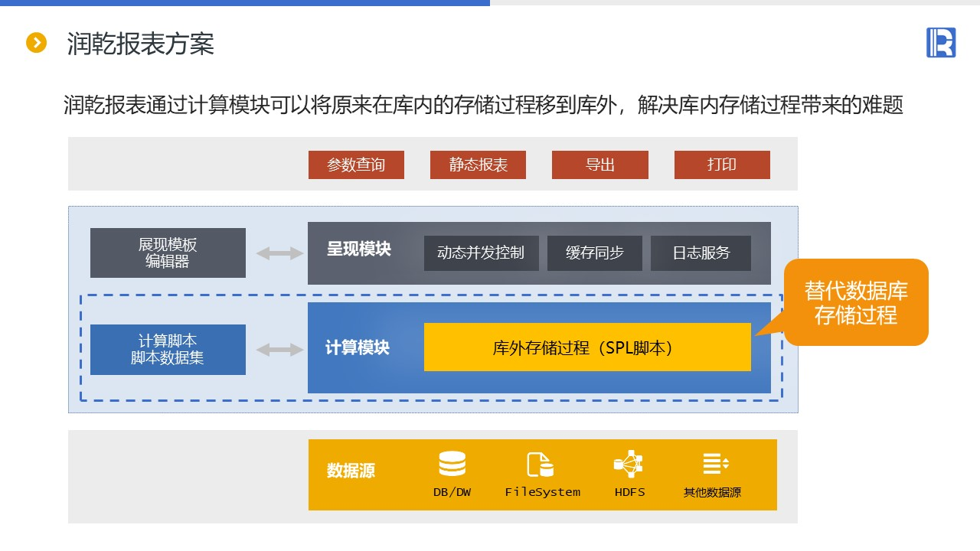The image size is (980, 551).
Task: Click the blue R logo icon
Action: 941,42
